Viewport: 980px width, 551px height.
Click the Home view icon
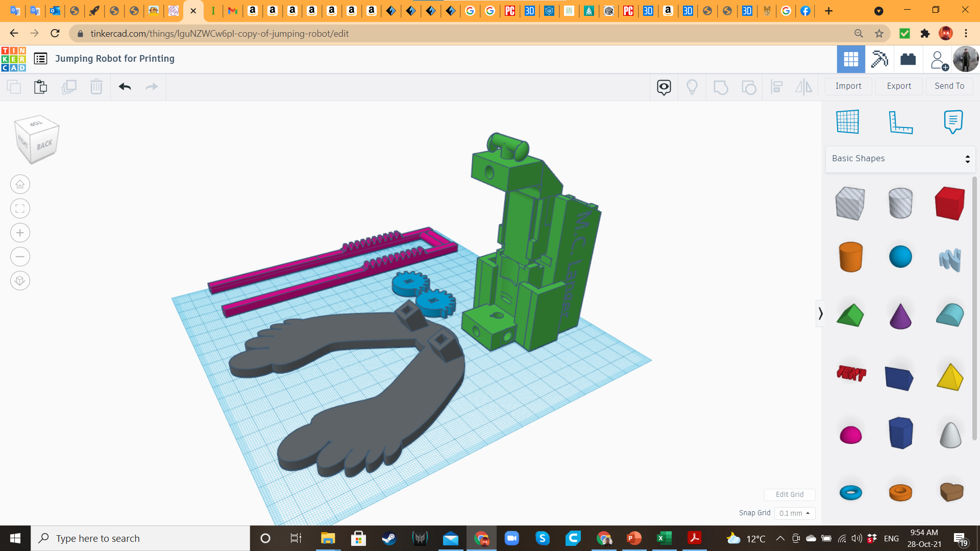tap(20, 185)
